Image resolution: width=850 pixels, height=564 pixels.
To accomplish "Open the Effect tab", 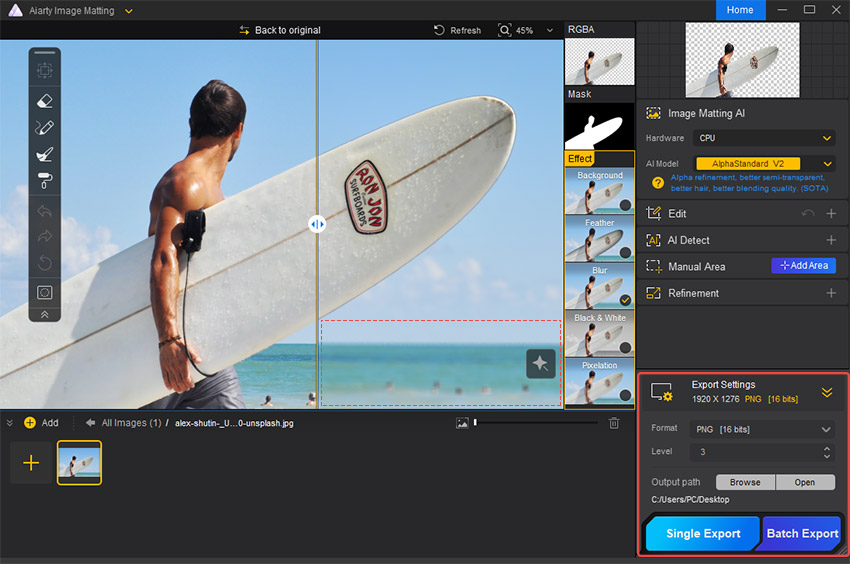I will pyautogui.click(x=580, y=158).
